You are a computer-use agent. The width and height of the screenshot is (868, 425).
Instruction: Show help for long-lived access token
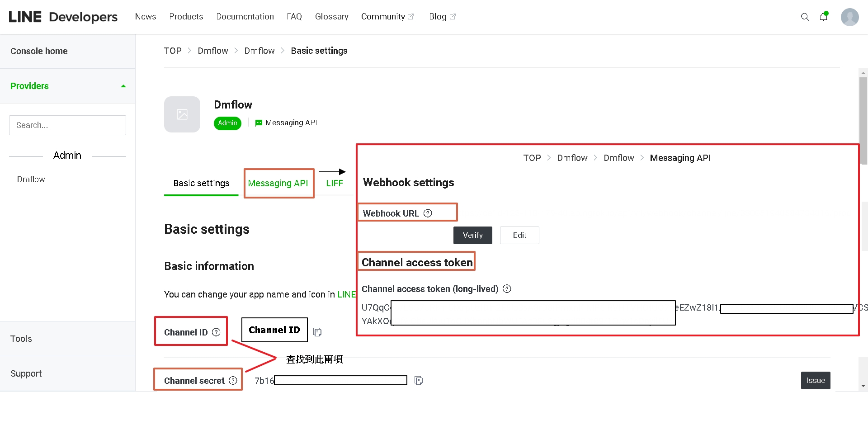click(x=507, y=289)
